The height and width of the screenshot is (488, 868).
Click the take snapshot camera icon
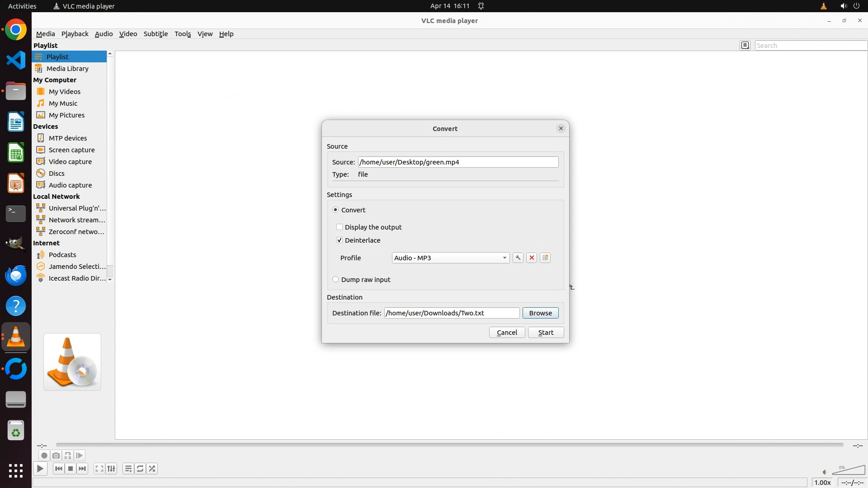56,455
